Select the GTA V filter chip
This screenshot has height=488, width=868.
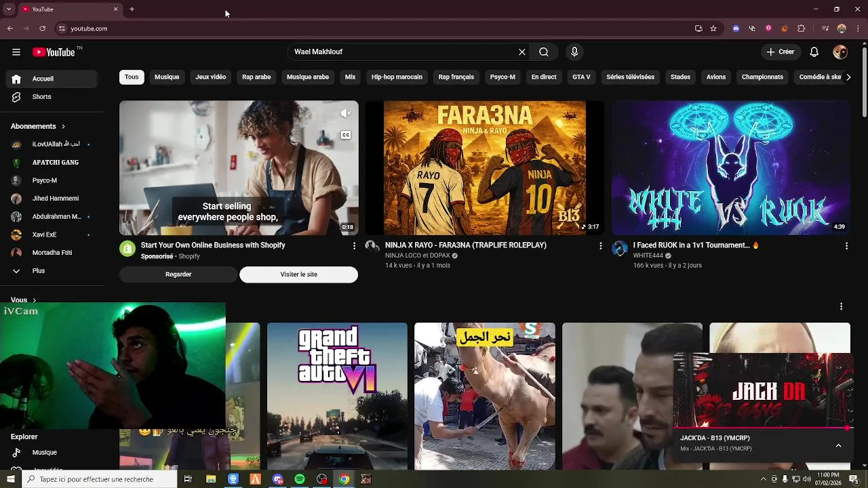pyautogui.click(x=581, y=77)
